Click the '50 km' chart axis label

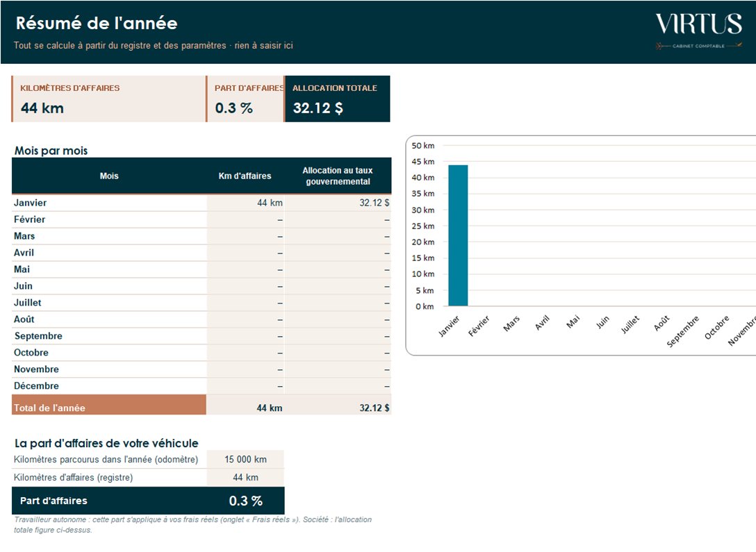pos(423,146)
